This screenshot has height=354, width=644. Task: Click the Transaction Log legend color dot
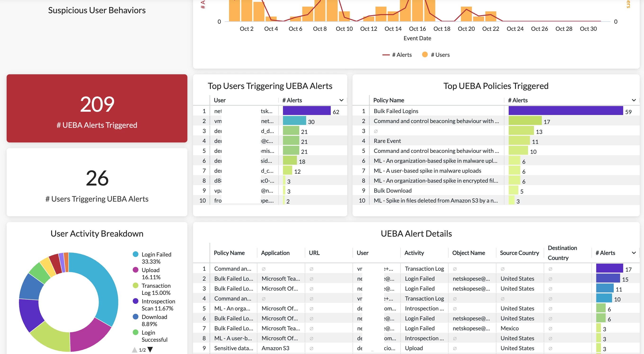[136, 286]
